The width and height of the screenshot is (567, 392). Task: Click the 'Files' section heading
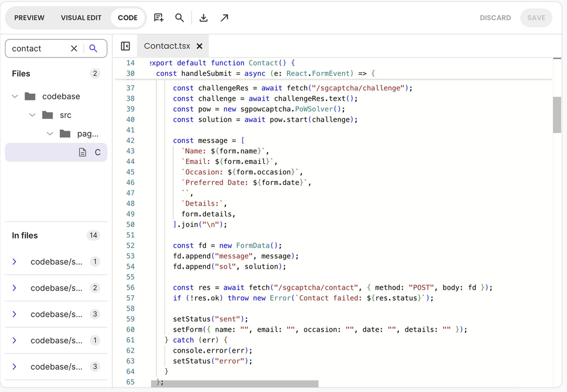(21, 74)
